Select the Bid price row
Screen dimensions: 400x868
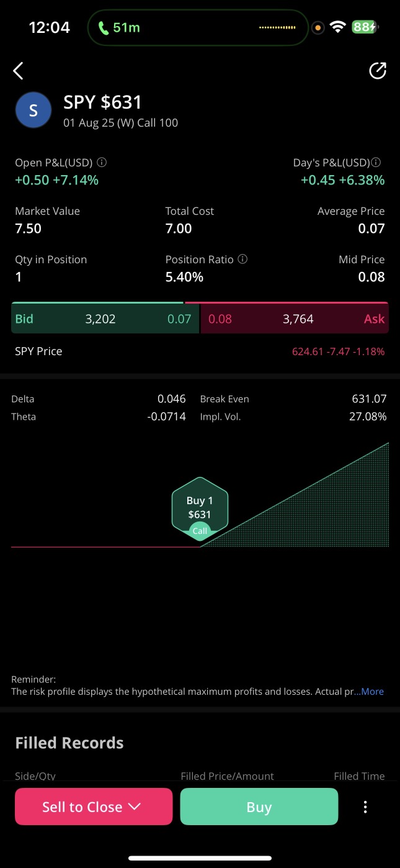[105, 319]
